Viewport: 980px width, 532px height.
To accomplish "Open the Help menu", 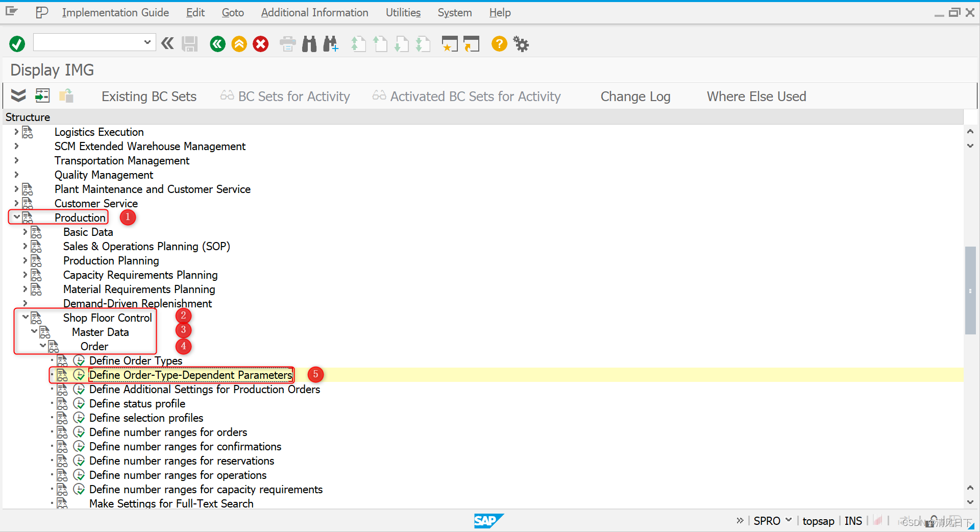I will [x=500, y=12].
